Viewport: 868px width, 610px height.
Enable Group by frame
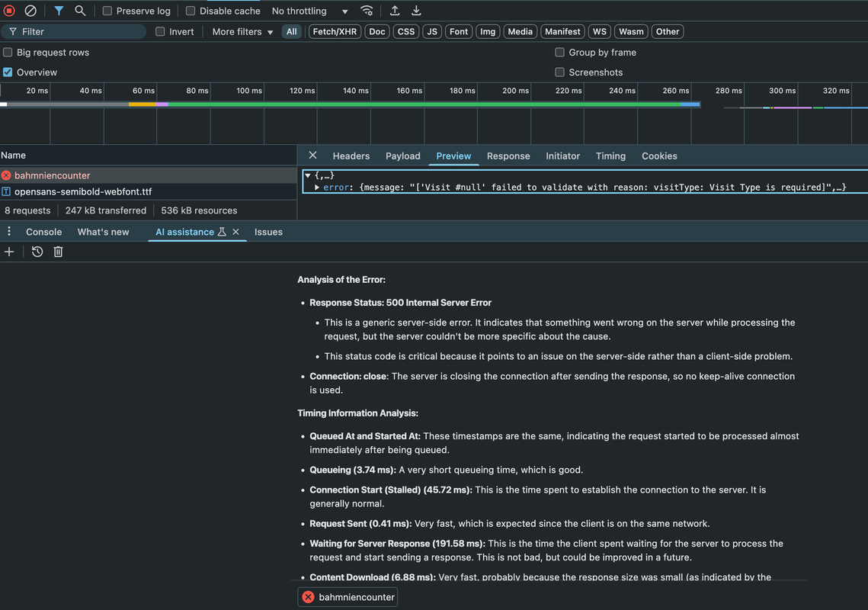(559, 52)
